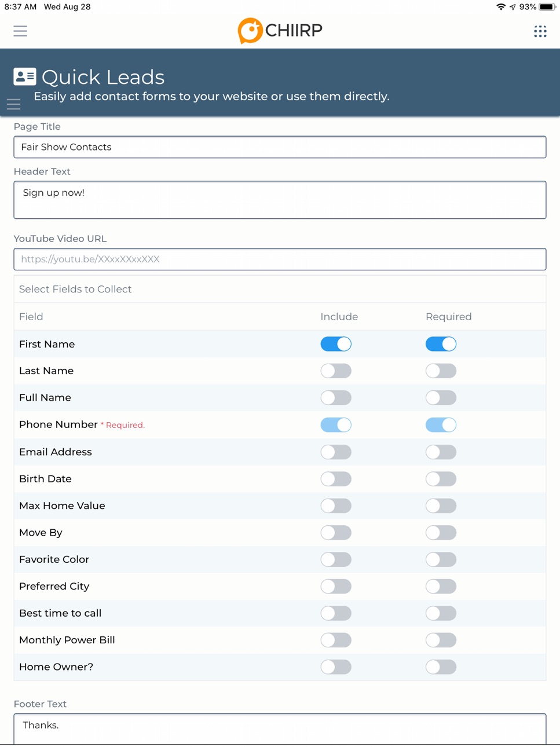Open the apps grid menu
The width and height of the screenshot is (560, 747).
coord(540,31)
